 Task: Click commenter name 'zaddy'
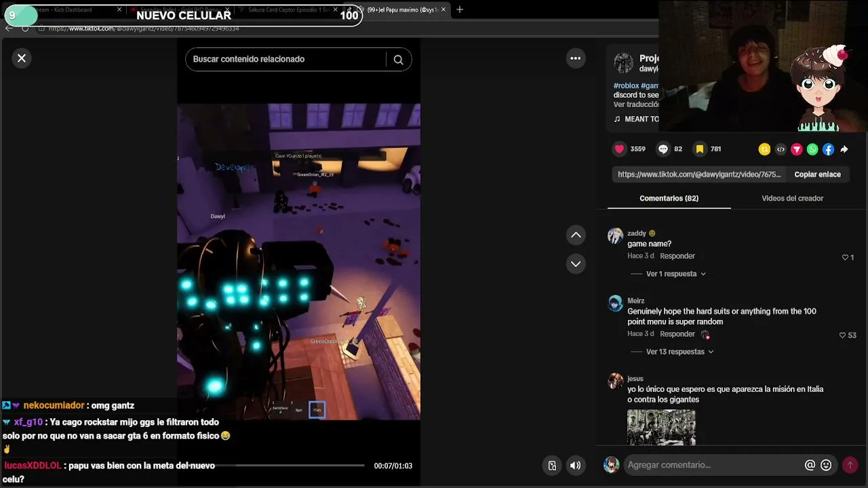637,233
